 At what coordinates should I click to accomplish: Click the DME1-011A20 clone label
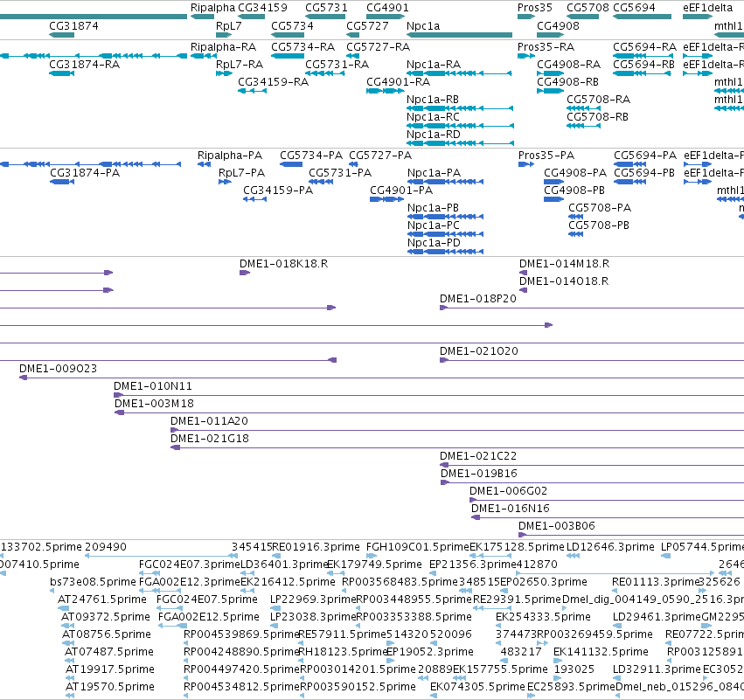209,421
